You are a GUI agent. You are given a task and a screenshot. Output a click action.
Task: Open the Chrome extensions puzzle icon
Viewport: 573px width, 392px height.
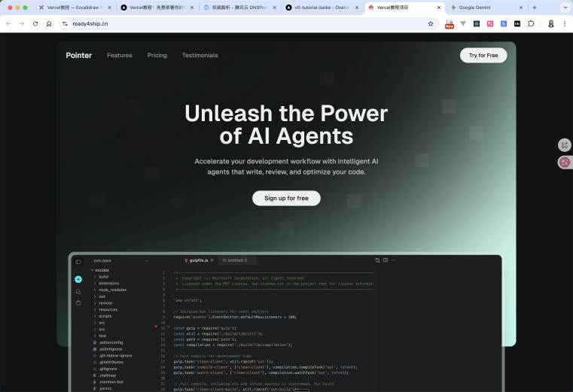point(531,23)
